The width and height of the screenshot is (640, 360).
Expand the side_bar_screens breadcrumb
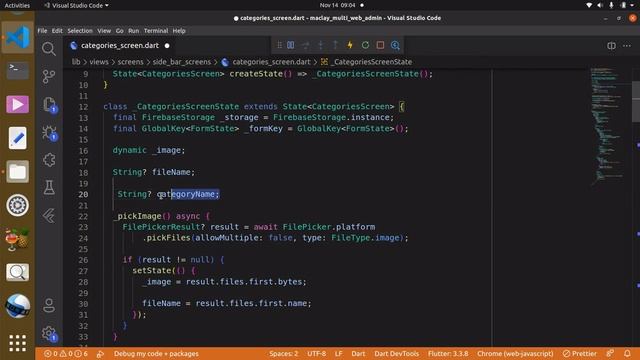182,62
